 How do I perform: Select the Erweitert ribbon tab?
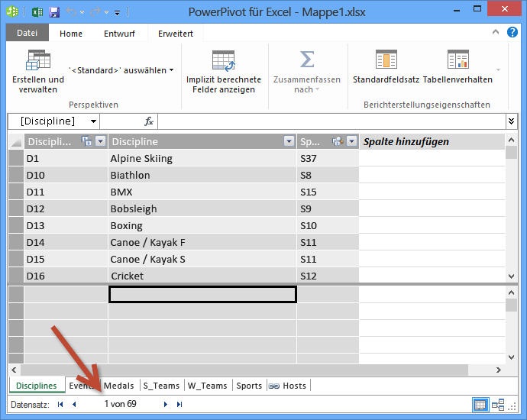[x=176, y=34]
